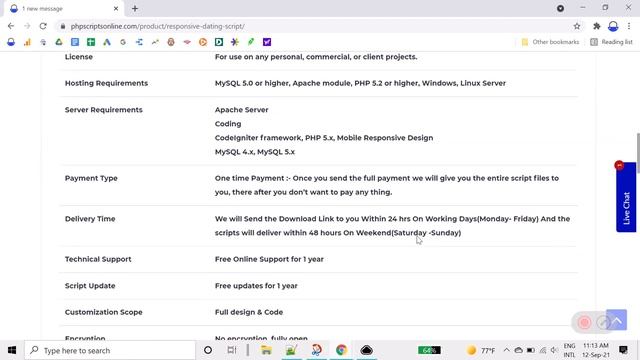Show hidden system tray icons

[x=507, y=350]
